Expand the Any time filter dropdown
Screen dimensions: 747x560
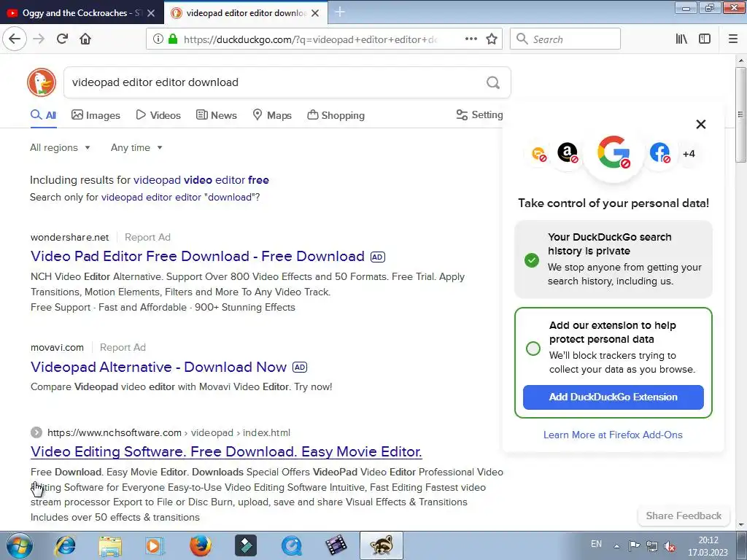point(136,147)
